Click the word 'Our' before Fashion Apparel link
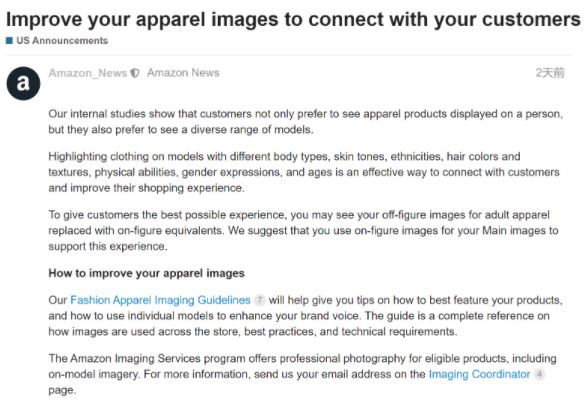 pos(58,300)
